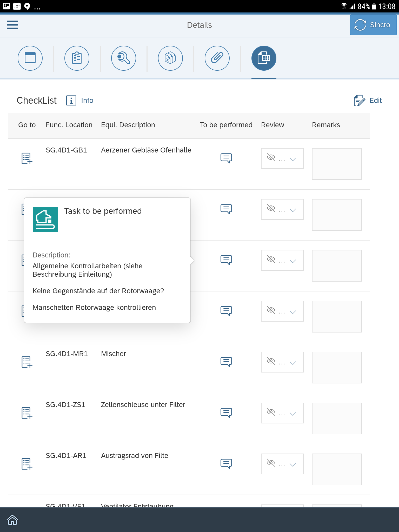Toggle hidden-eye review icon for Mischer row
This screenshot has height=532, width=399.
coord(271,361)
